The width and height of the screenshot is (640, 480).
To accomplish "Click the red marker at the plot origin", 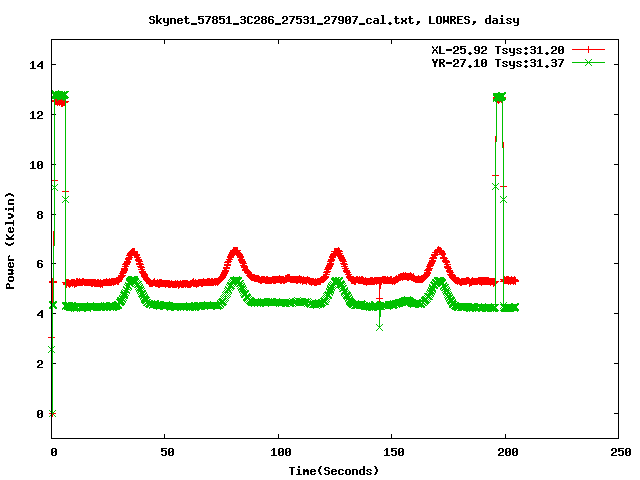I will (52, 413).
